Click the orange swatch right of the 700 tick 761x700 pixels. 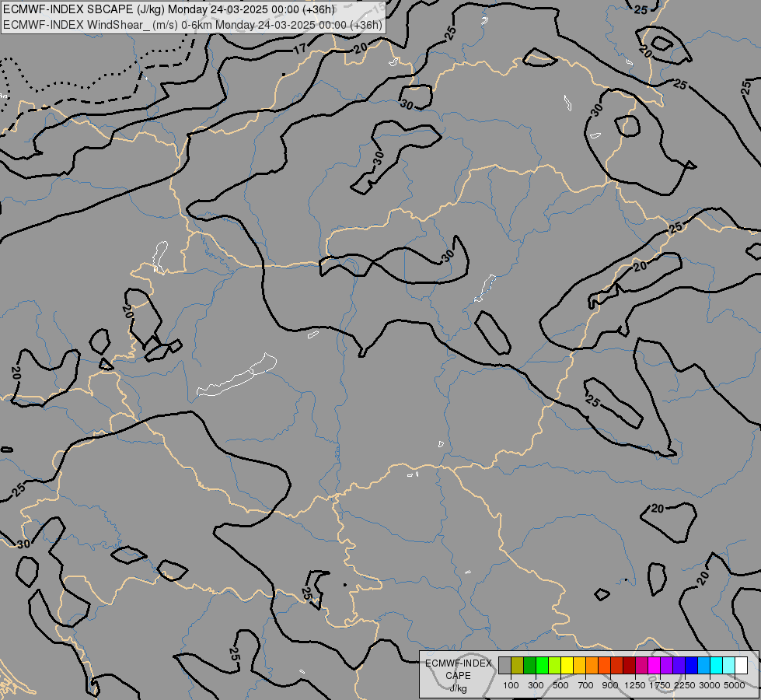click(592, 665)
